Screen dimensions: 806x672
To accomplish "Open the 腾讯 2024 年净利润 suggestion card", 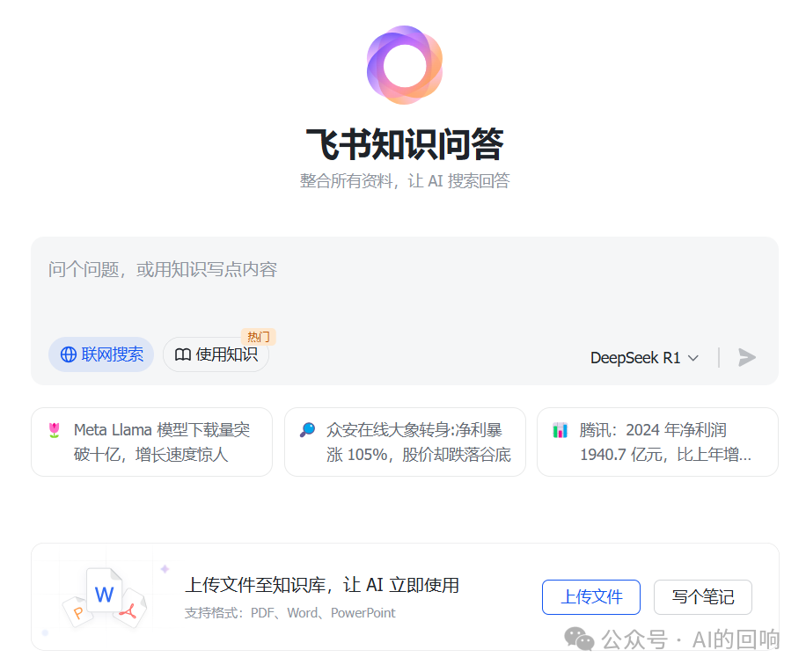I will coord(657,442).
